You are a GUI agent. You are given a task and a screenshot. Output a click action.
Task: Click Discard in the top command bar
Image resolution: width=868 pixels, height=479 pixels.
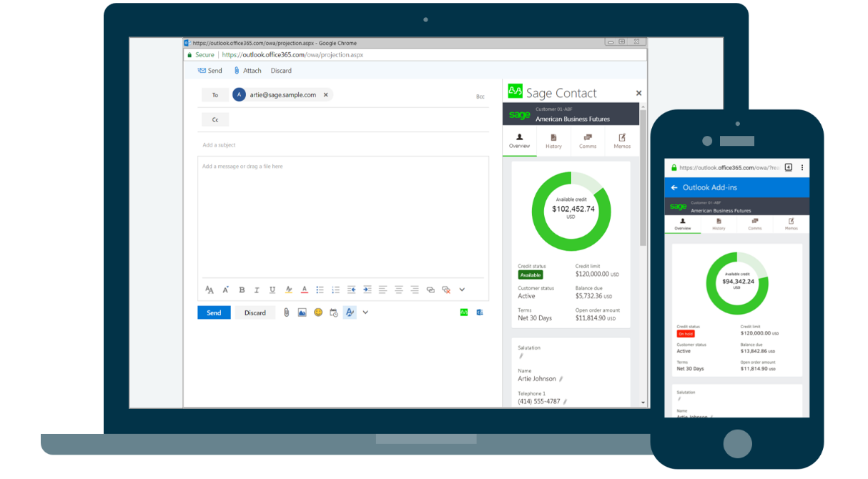(281, 71)
